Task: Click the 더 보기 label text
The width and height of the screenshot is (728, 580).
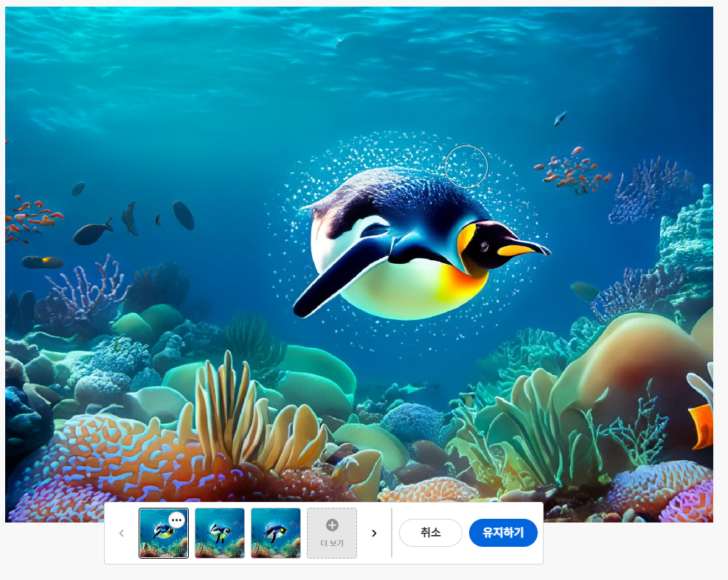Action: pos(332,543)
